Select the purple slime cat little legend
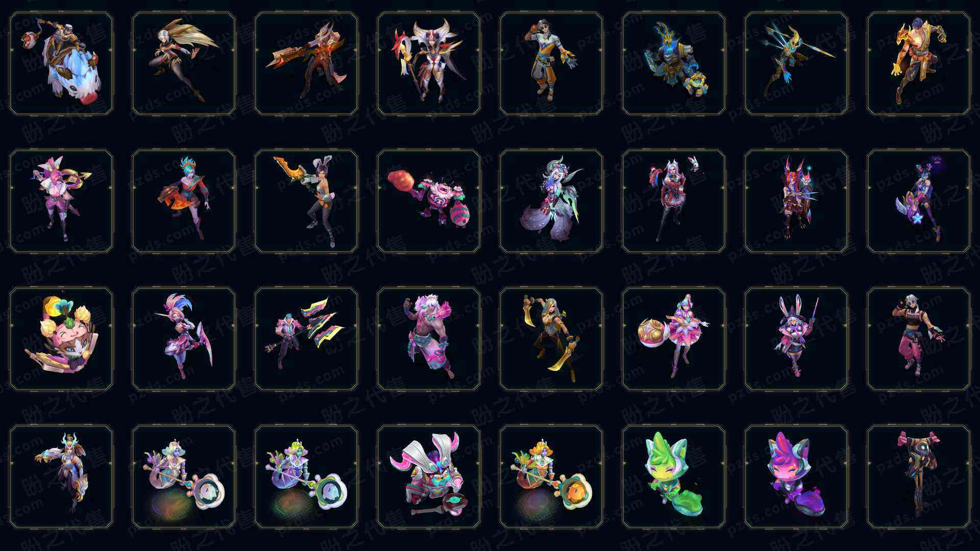 (796, 477)
